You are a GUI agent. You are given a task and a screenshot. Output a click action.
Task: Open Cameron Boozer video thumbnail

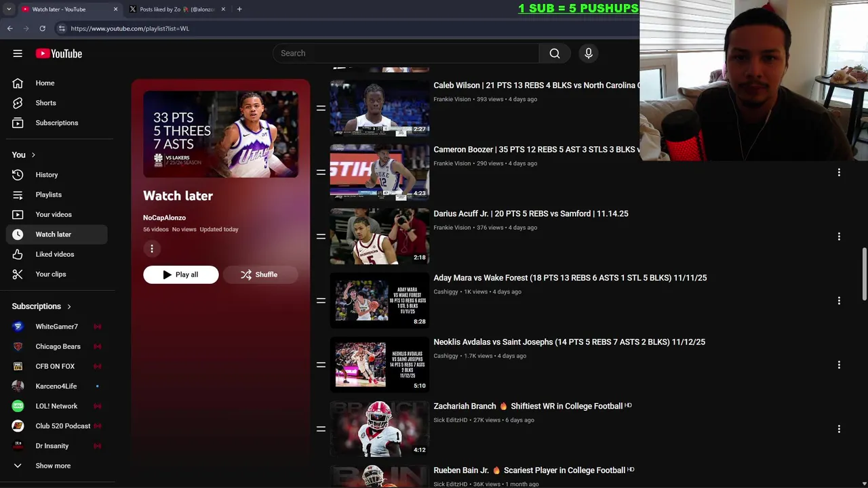point(380,172)
